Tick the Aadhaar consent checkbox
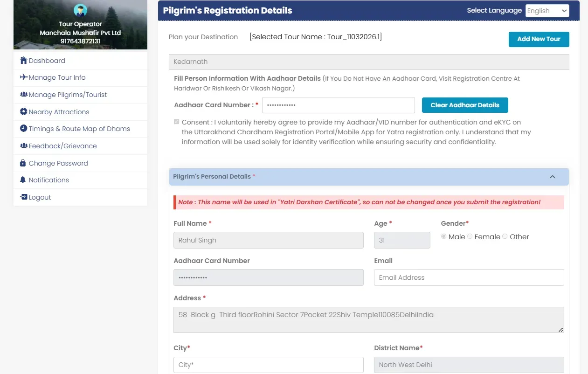This screenshot has height=374, width=588. (176, 121)
